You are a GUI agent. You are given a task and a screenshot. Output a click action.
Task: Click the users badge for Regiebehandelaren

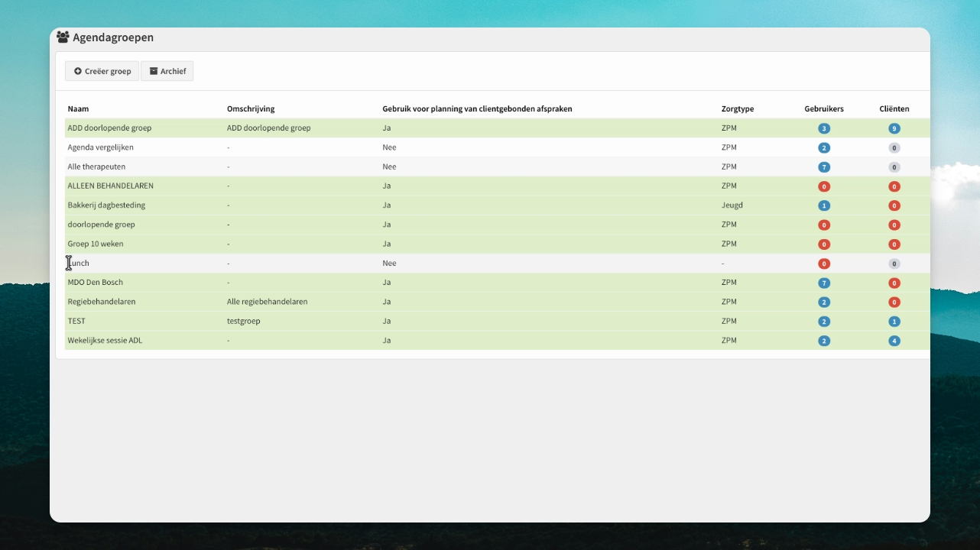click(x=824, y=302)
